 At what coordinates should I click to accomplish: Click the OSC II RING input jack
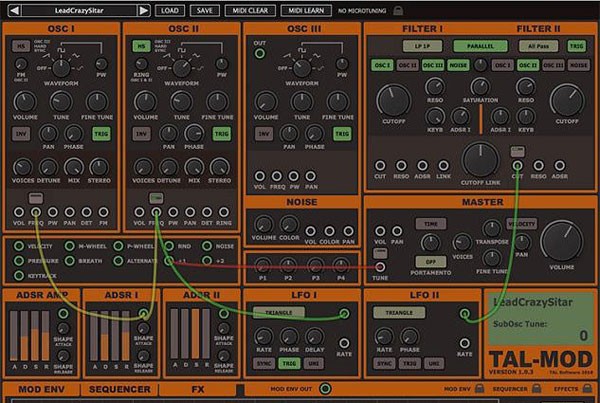224,212
